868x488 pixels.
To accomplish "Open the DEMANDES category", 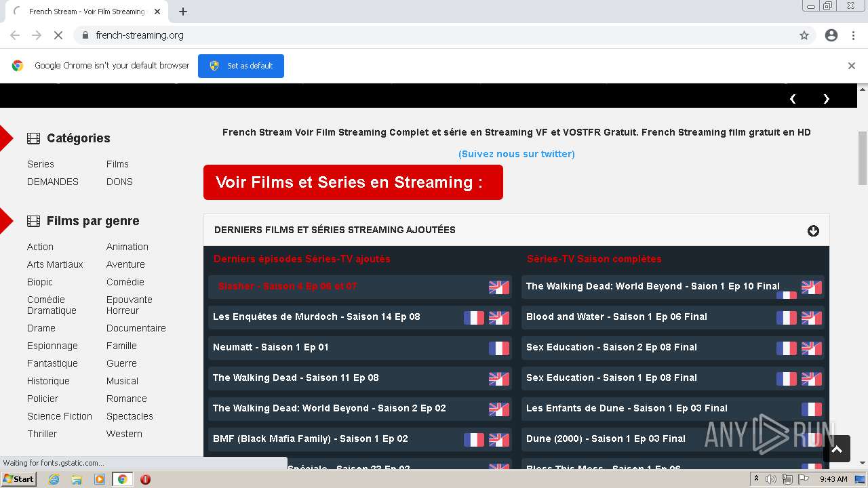I will click(53, 182).
